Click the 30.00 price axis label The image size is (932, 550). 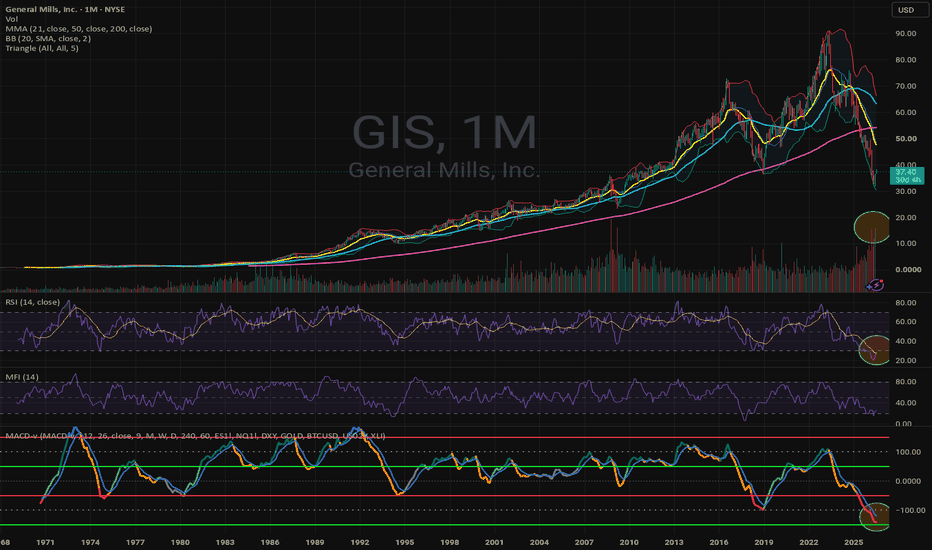coord(906,191)
